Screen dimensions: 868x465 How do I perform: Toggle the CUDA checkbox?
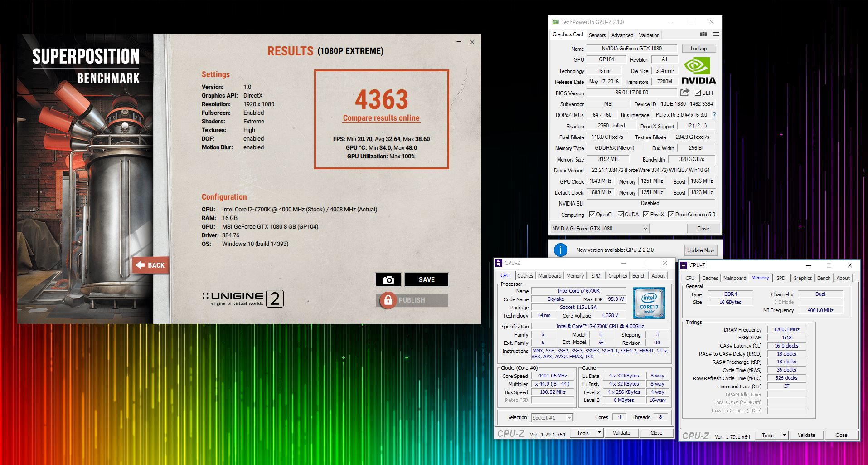[x=621, y=215]
